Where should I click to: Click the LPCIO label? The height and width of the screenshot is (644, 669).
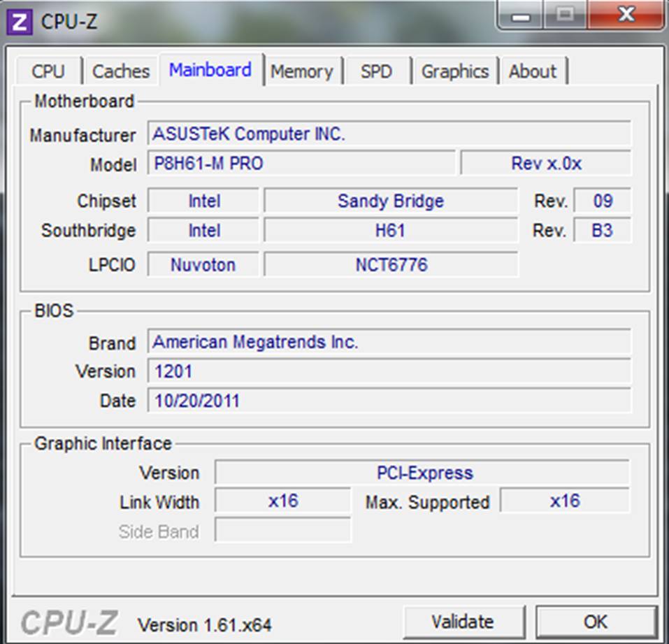click(x=112, y=265)
